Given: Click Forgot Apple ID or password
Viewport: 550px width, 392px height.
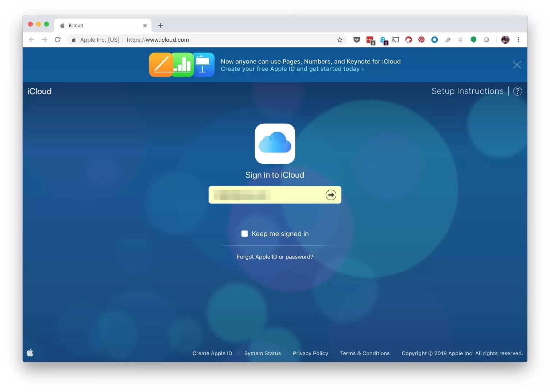Looking at the screenshot, I should tap(275, 257).
